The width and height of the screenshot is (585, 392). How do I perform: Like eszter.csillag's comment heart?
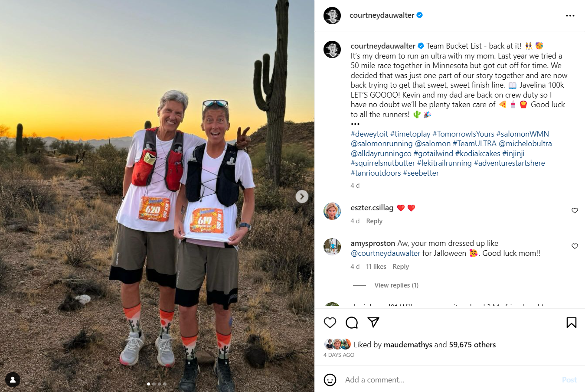pyautogui.click(x=575, y=210)
